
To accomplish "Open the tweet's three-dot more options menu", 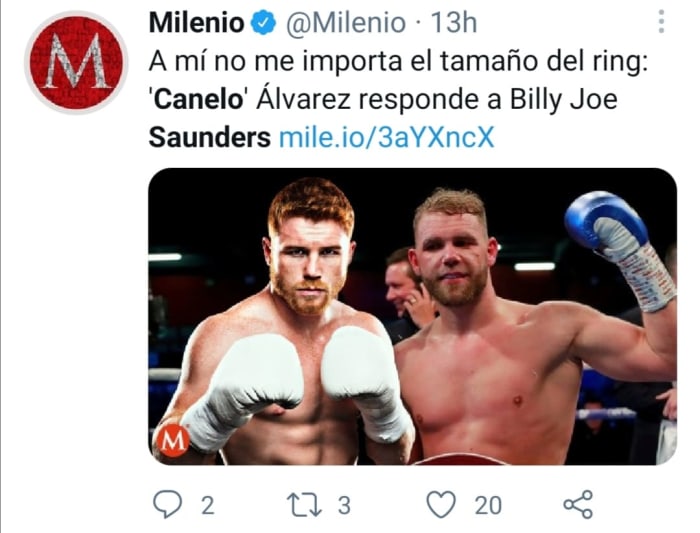I will (x=660, y=22).
